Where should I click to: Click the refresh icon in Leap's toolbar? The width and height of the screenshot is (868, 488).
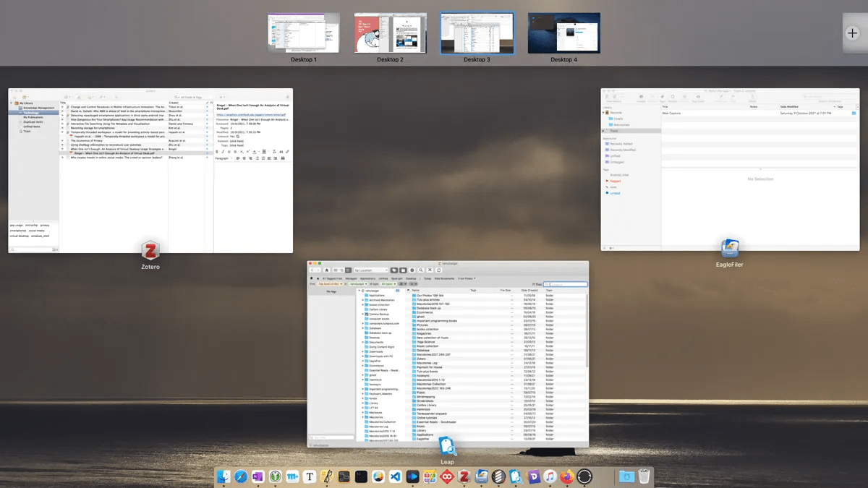pos(438,270)
